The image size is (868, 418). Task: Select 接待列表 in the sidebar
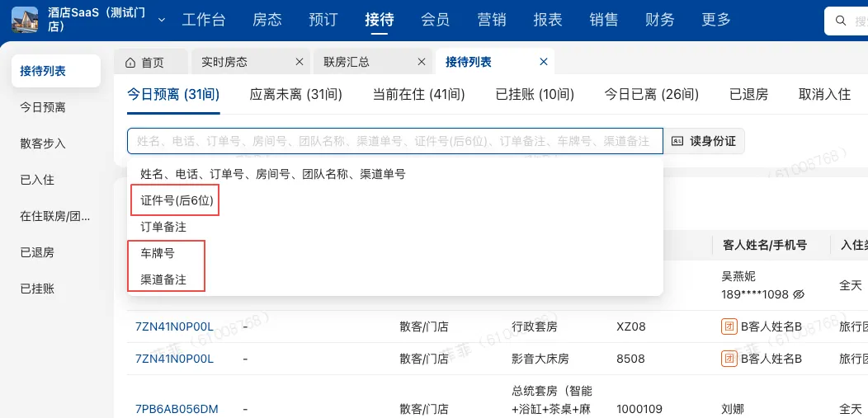coord(56,71)
